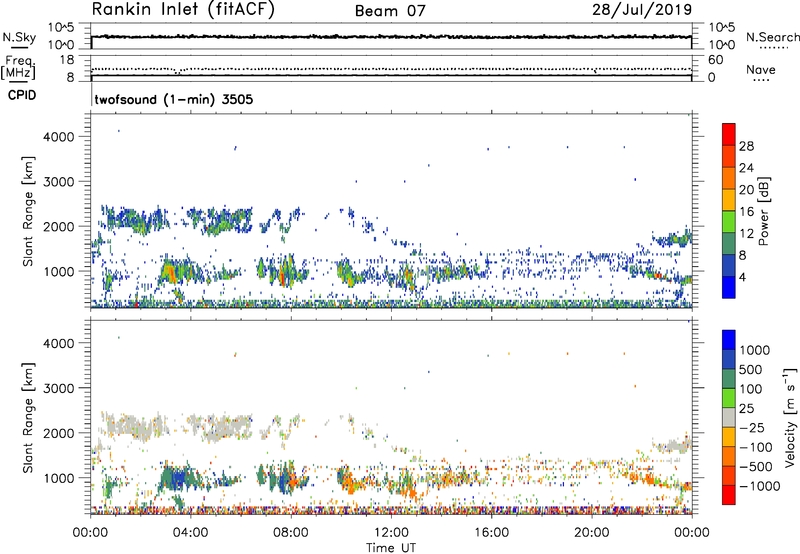Click the '4000' range tick on the power panel
This screenshot has height=554, width=800.
pos(58,137)
